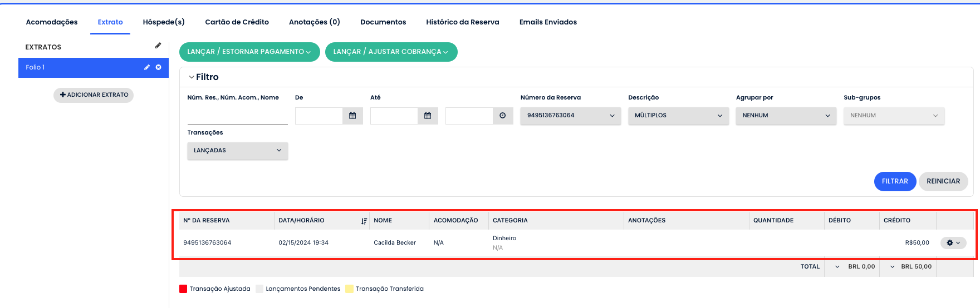Open the Número da Reserva dropdown

click(570, 116)
